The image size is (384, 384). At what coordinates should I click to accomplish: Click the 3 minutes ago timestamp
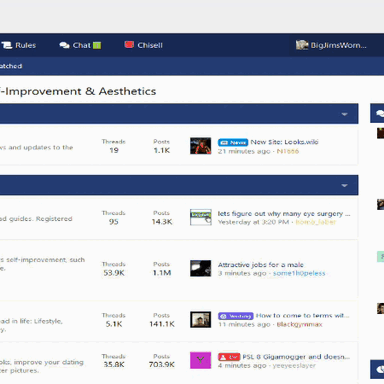242,273
